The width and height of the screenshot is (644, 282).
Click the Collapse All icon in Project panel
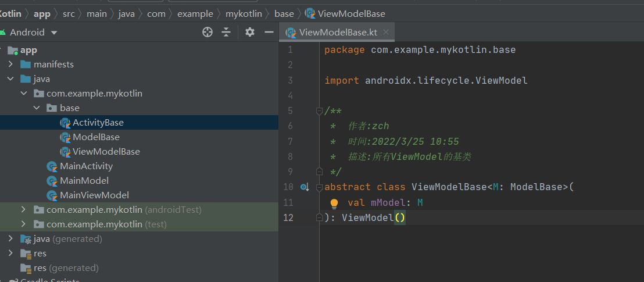coord(226,33)
